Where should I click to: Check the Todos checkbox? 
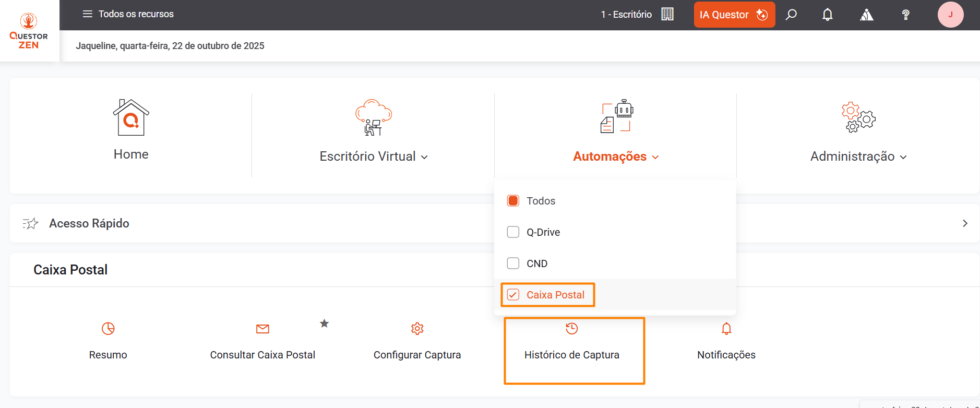point(513,201)
